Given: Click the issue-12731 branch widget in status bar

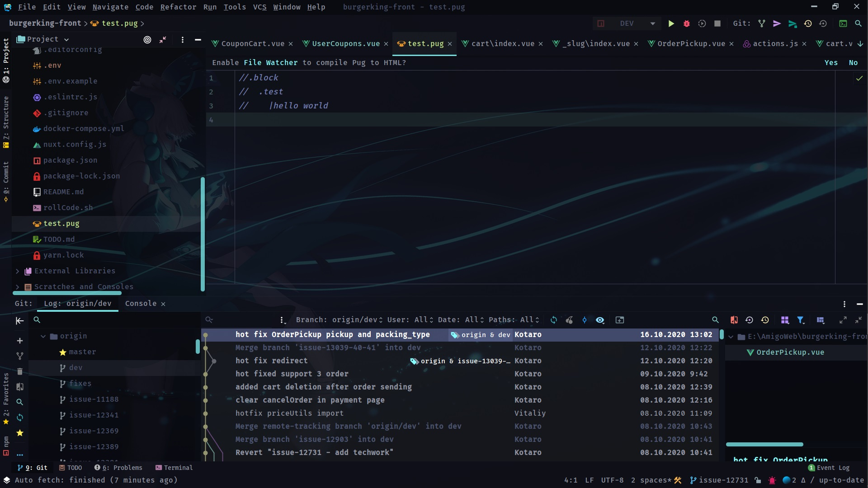Looking at the screenshot, I should (719, 480).
